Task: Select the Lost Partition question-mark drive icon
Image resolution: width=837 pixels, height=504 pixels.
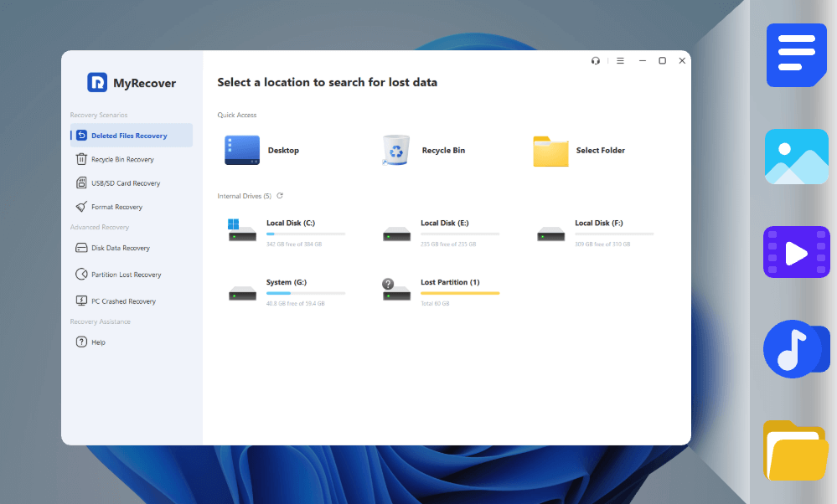Action: point(396,289)
